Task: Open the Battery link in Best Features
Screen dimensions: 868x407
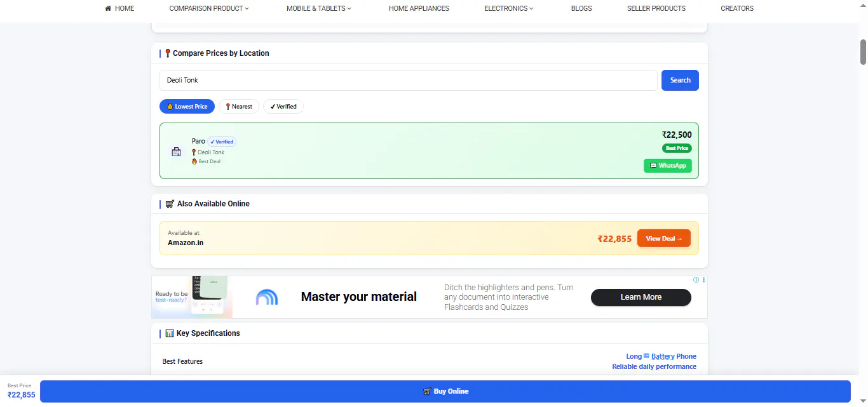Action: [x=663, y=356]
